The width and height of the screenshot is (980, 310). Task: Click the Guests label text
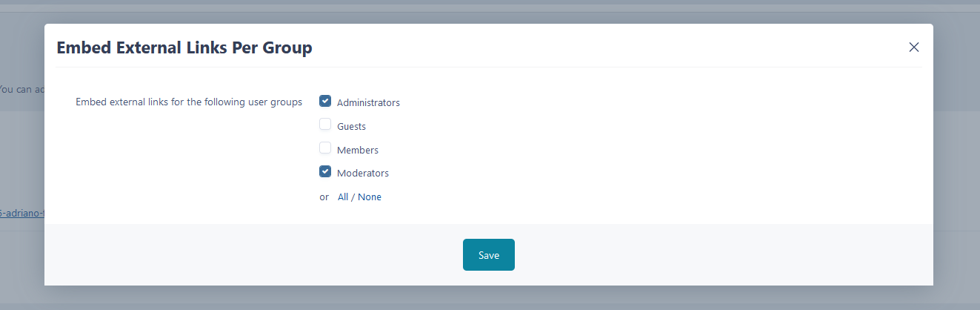click(x=351, y=127)
